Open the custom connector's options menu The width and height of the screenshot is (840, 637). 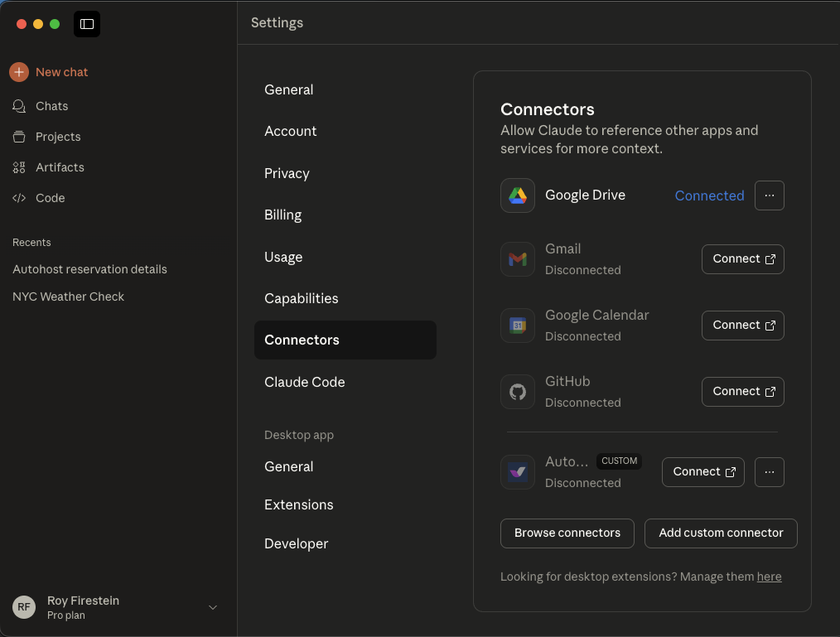(x=769, y=471)
